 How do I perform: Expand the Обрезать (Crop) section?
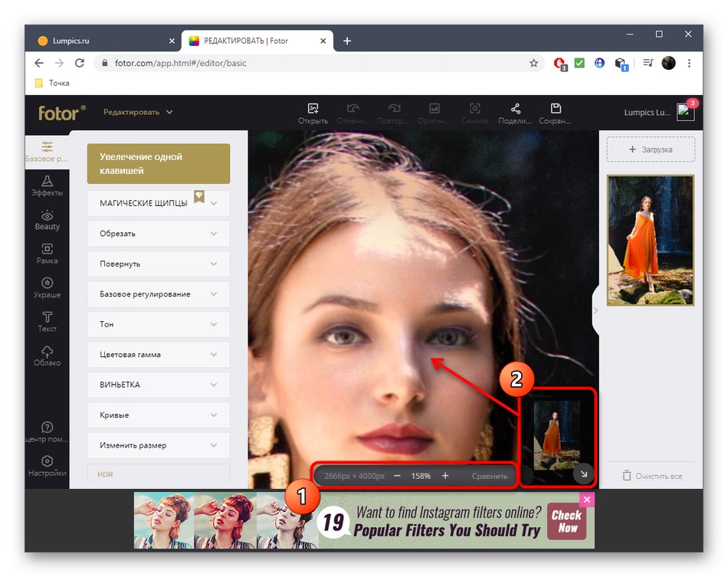point(159,234)
